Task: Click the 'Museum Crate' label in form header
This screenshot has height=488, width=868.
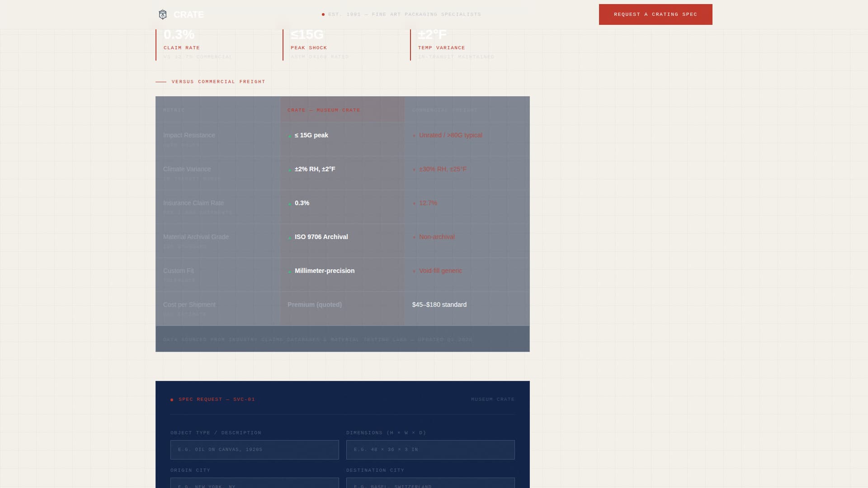Action: pyautogui.click(x=493, y=399)
